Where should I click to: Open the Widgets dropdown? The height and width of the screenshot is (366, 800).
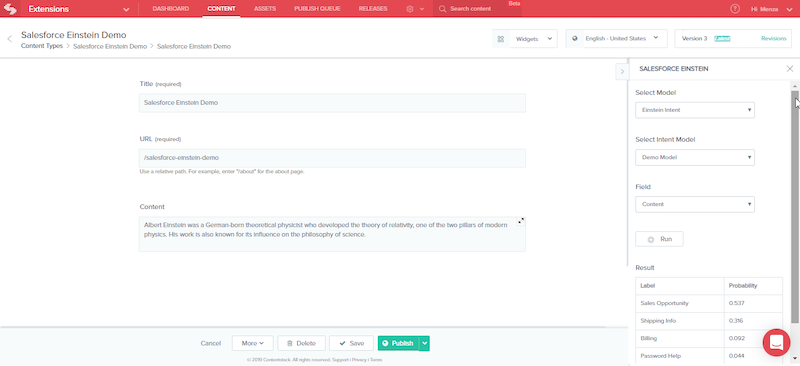pos(533,39)
